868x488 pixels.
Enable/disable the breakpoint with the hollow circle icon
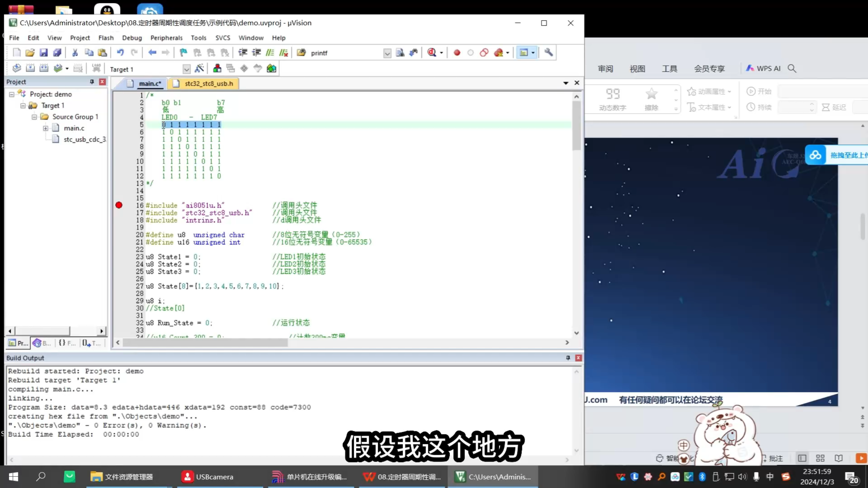[471, 53]
